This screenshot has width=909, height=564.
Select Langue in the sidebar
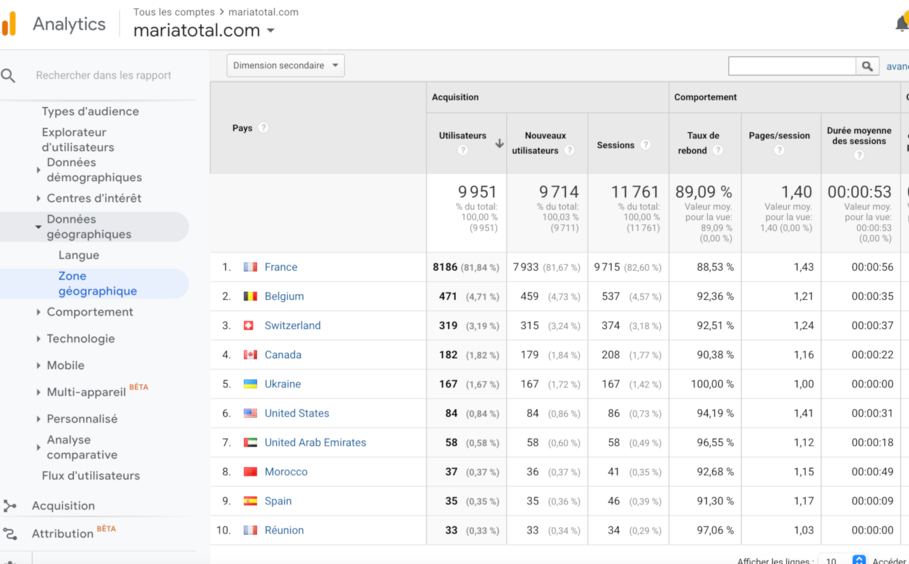pos(79,255)
